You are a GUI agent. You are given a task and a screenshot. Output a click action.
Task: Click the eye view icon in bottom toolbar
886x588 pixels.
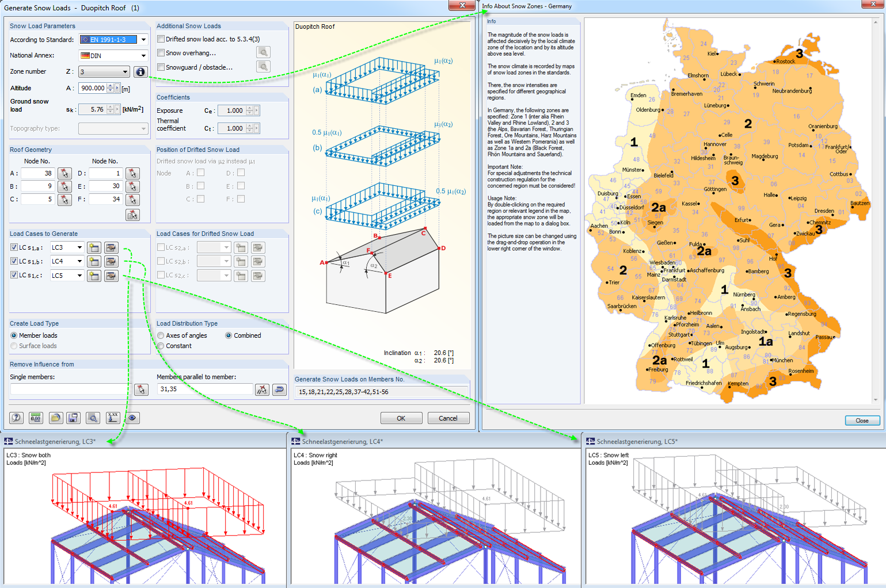coord(132,418)
